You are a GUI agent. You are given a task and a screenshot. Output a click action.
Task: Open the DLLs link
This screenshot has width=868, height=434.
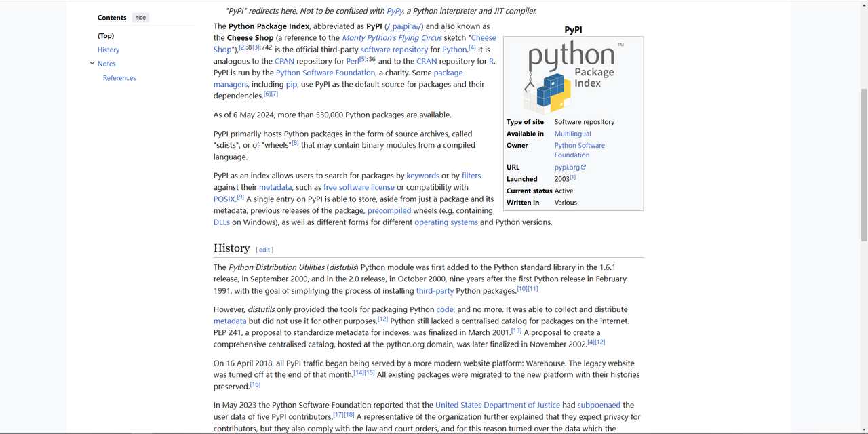click(222, 222)
